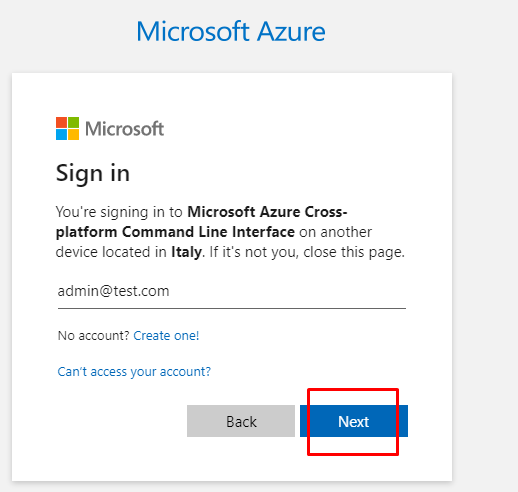Click the bold platform Command Line Interface text
This screenshot has height=492, width=518.
tap(175, 232)
